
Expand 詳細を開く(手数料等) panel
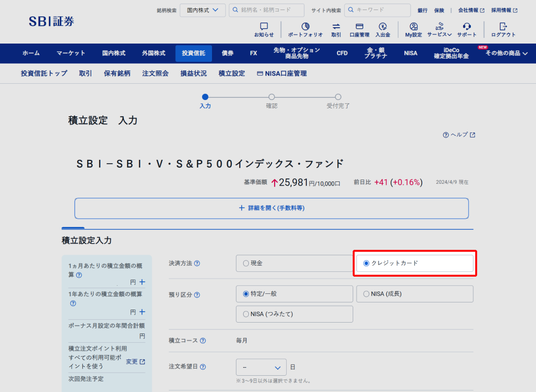(271, 208)
